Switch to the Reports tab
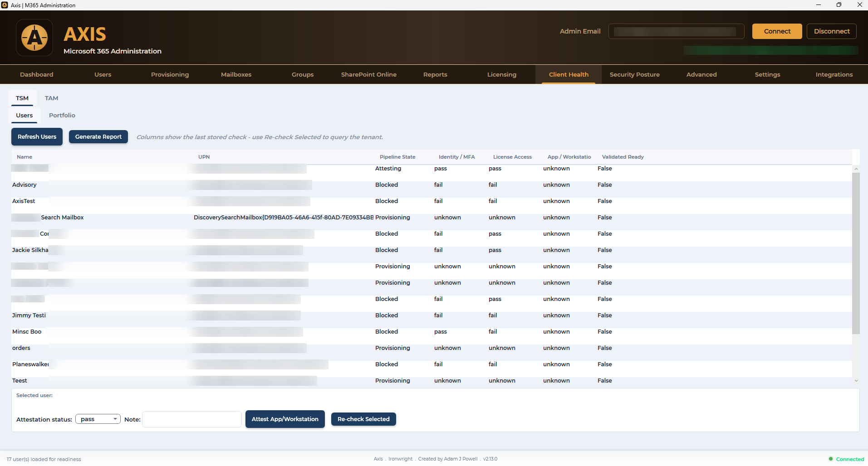868x466 pixels. (435, 74)
